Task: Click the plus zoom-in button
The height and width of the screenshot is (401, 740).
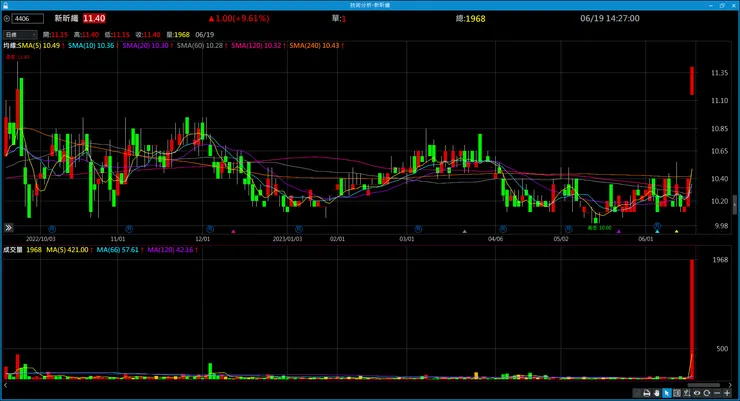Action: [727, 393]
